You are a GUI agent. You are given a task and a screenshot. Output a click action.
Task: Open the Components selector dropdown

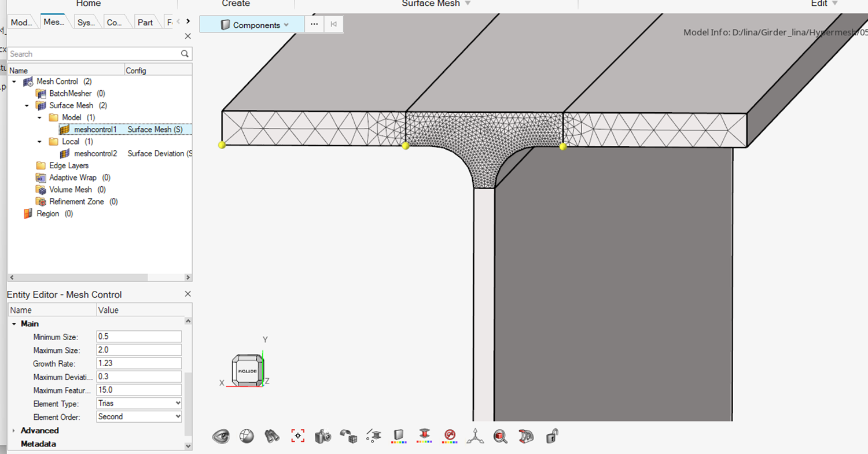tap(286, 25)
